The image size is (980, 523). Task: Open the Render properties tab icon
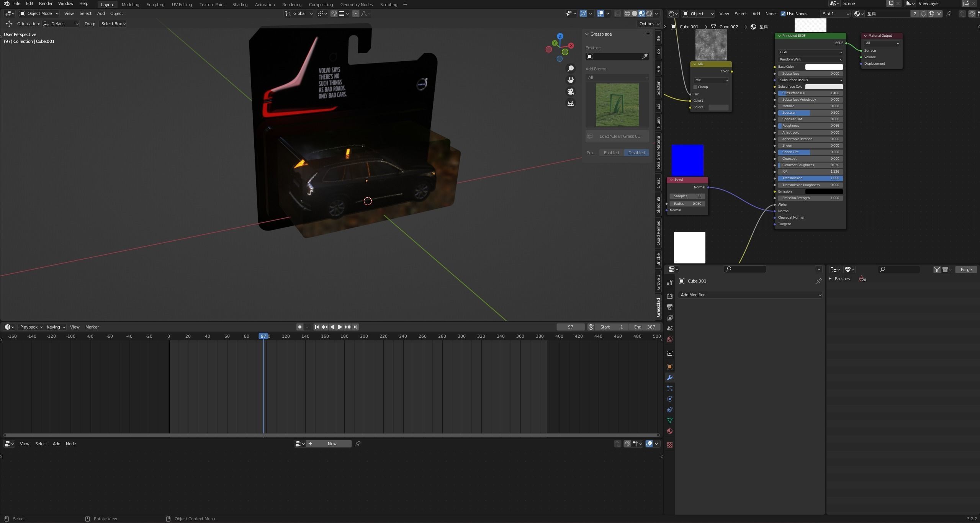click(670, 296)
